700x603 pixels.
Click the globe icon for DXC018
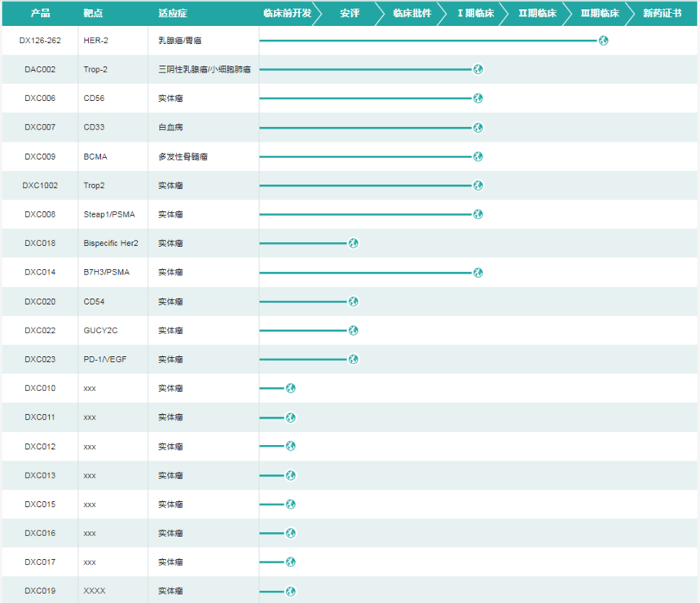[353, 243]
